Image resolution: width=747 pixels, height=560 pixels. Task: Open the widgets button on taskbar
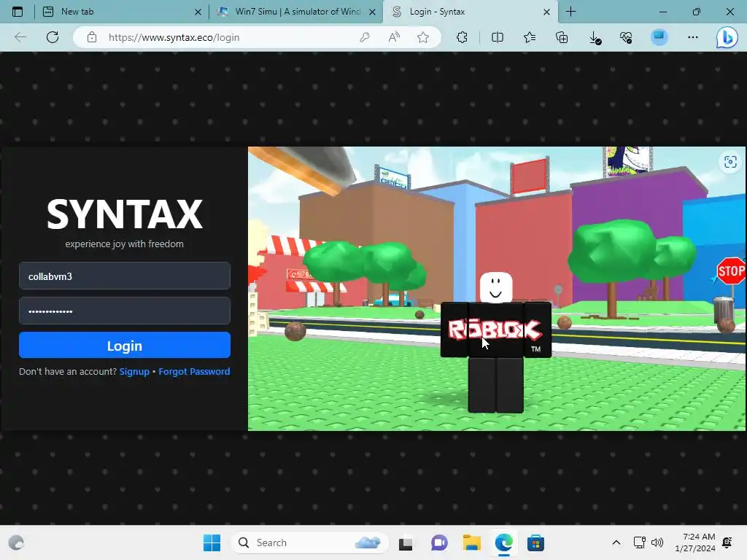coord(16,542)
